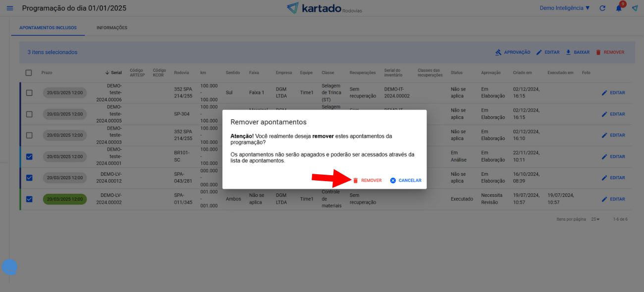The width and height of the screenshot is (644, 292).
Task: Switch to the Informações tab
Action: [112, 28]
